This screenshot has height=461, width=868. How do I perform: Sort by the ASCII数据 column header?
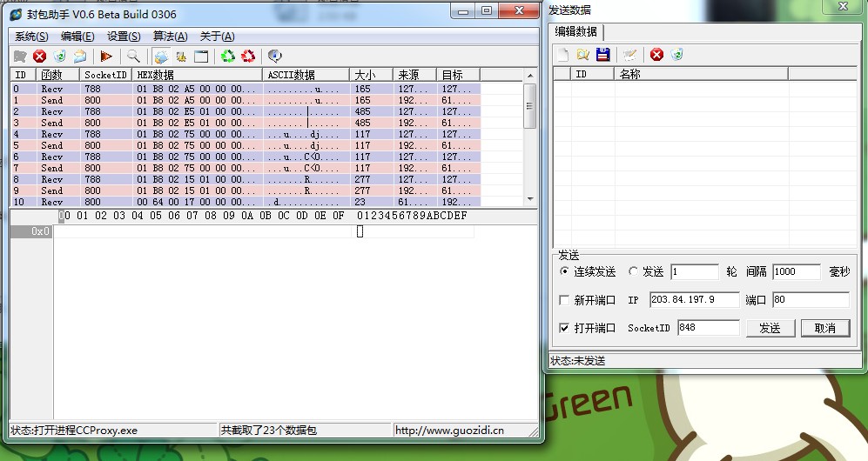(306, 75)
